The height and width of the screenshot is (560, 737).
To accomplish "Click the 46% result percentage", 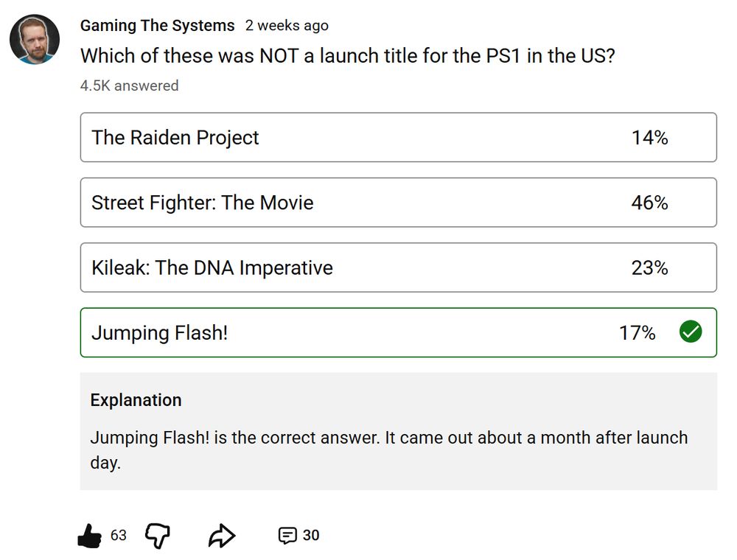I will point(649,203).
